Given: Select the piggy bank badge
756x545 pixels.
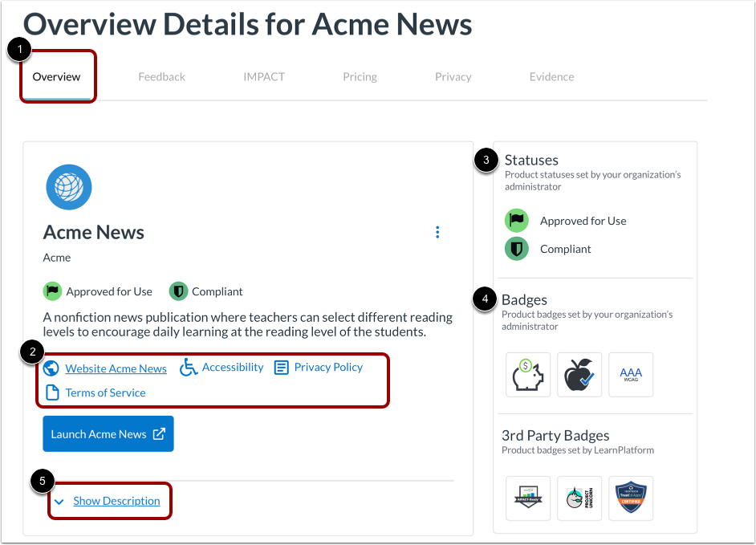Looking at the screenshot, I should pyautogui.click(x=528, y=375).
